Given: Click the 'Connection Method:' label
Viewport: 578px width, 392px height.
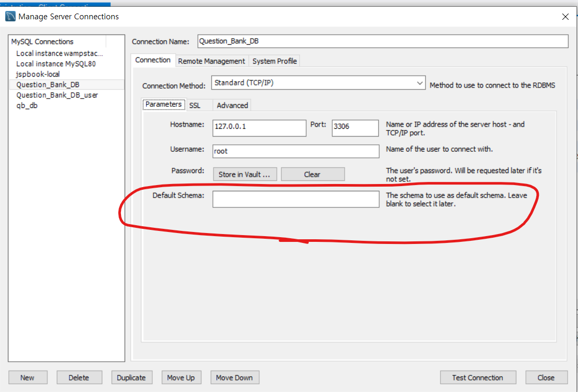Looking at the screenshot, I should point(174,86).
